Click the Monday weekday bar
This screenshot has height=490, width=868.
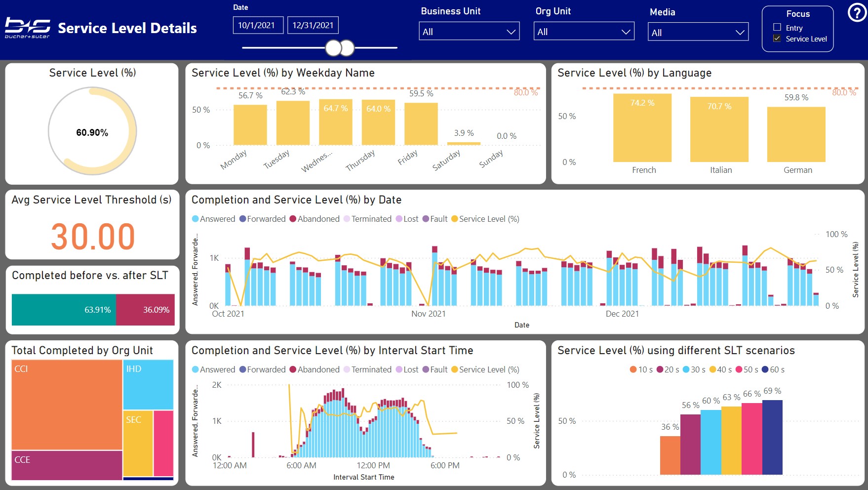(x=250, y=124)
